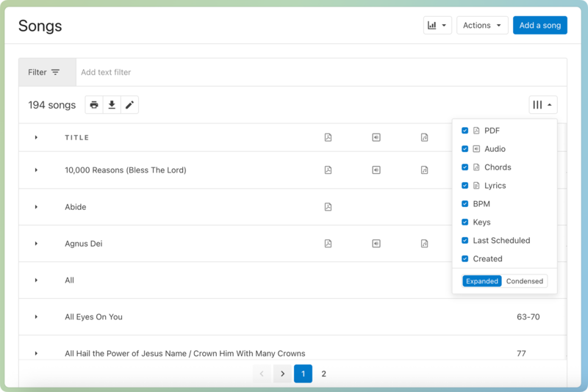Screen dimensions: 588x392
Task: Expand the 10,000 Reasons row
Action: (x=36, y=170)
